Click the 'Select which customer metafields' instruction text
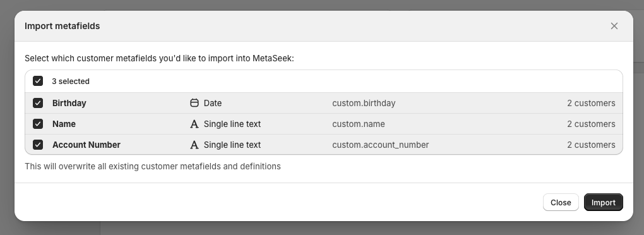 159,58
